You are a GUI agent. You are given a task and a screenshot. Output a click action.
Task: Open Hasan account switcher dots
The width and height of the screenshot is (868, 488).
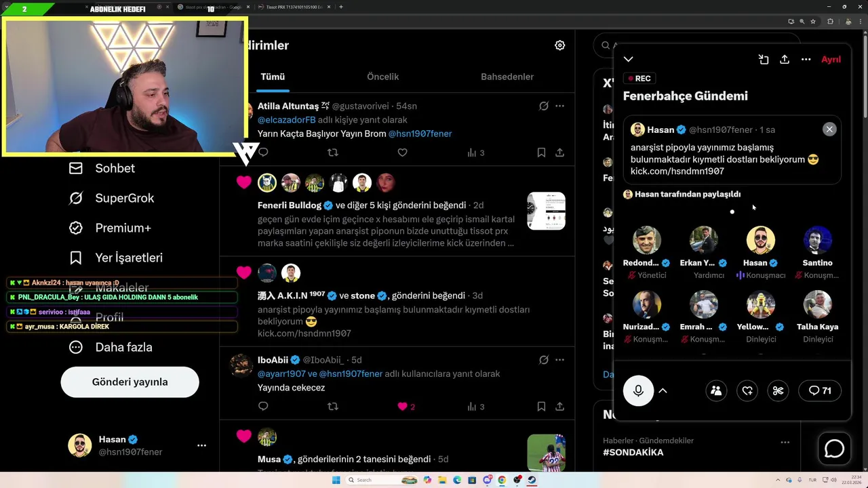pos(201,445)
